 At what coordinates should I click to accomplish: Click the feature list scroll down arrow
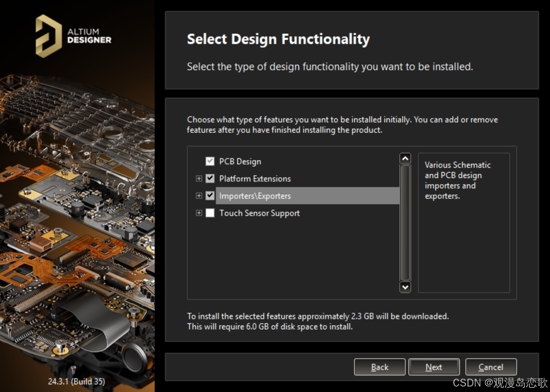405,287
